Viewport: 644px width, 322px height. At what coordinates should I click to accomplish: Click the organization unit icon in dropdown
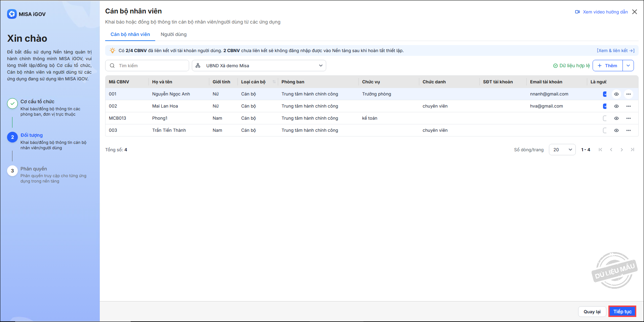pyautogui.click(x=198, y=66)
